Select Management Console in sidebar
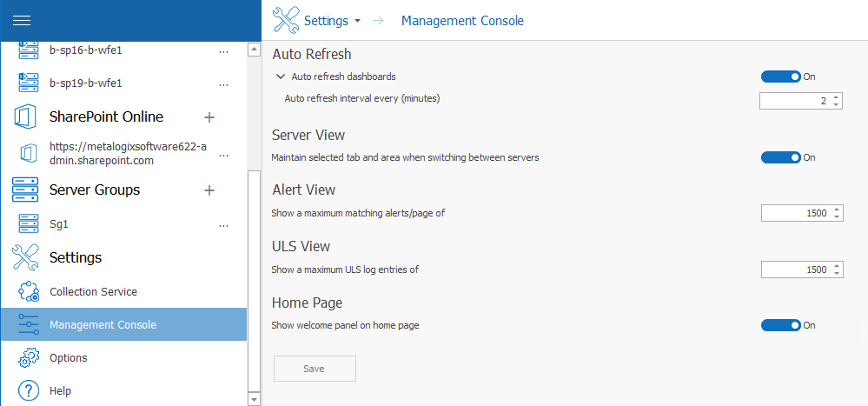The image size is (868, 406). tap(123, 324)
